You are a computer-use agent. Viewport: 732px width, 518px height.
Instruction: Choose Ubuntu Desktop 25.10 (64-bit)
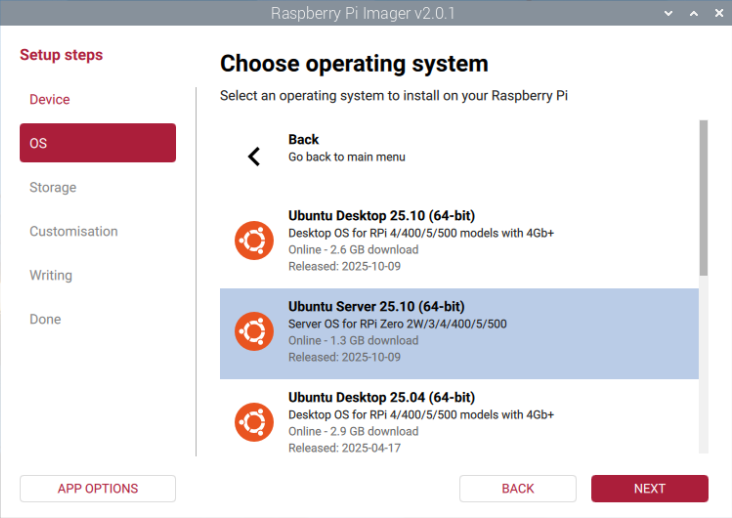point(459,240)
